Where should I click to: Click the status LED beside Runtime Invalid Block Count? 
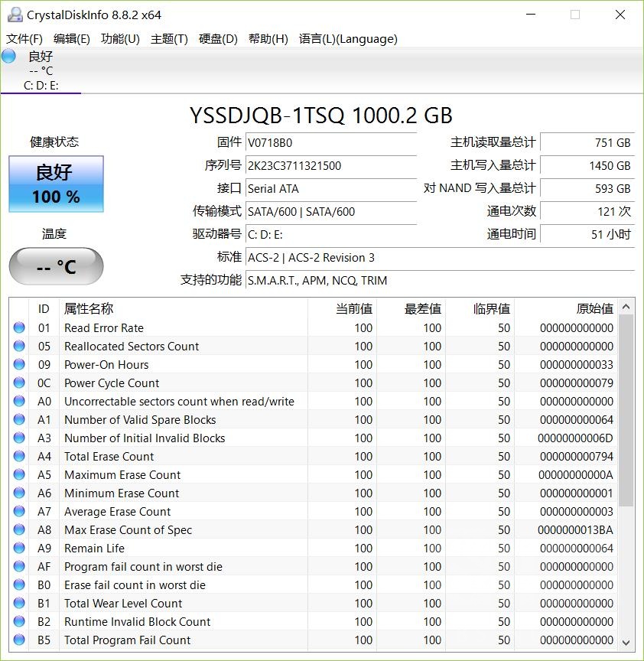[18, 621]
